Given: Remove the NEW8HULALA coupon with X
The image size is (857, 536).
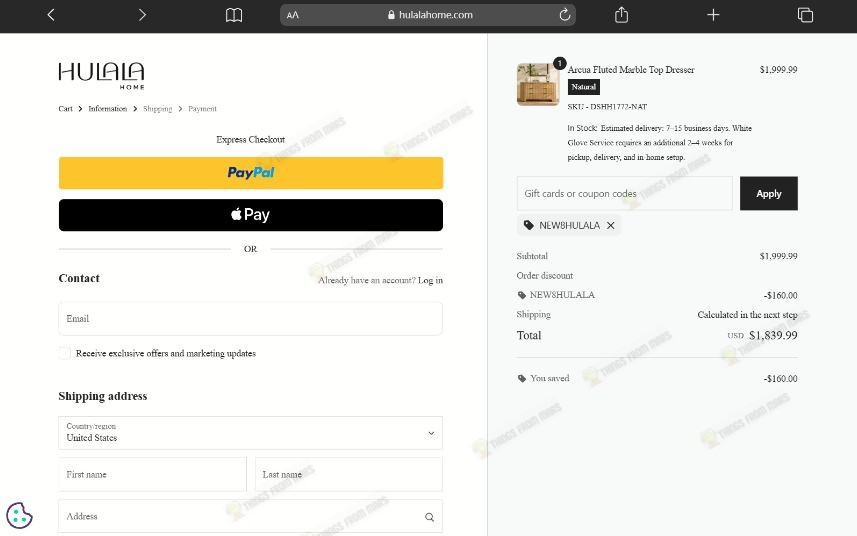Looking at the screenshot, I should coord(611,225).
